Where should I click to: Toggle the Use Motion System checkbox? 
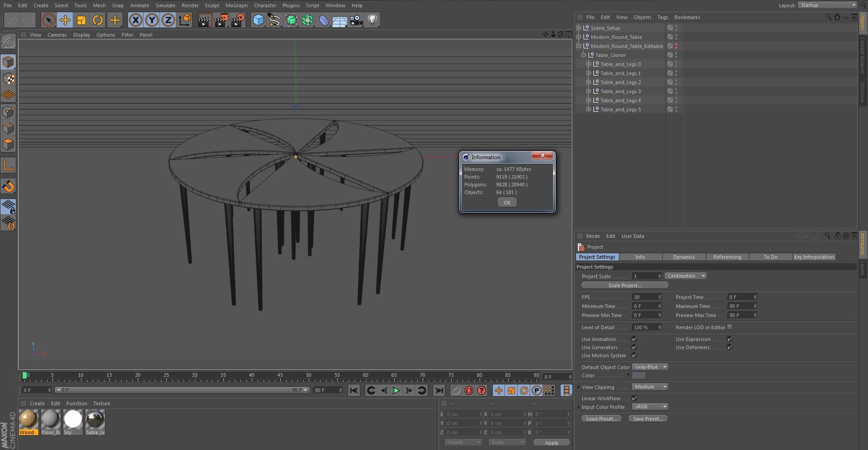634,355
